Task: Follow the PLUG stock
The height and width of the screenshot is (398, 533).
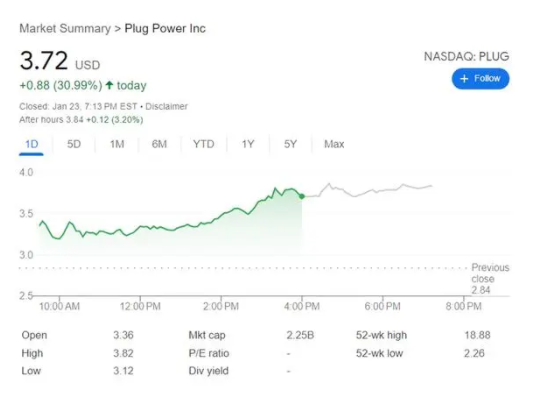Action: tap(480, 79)
